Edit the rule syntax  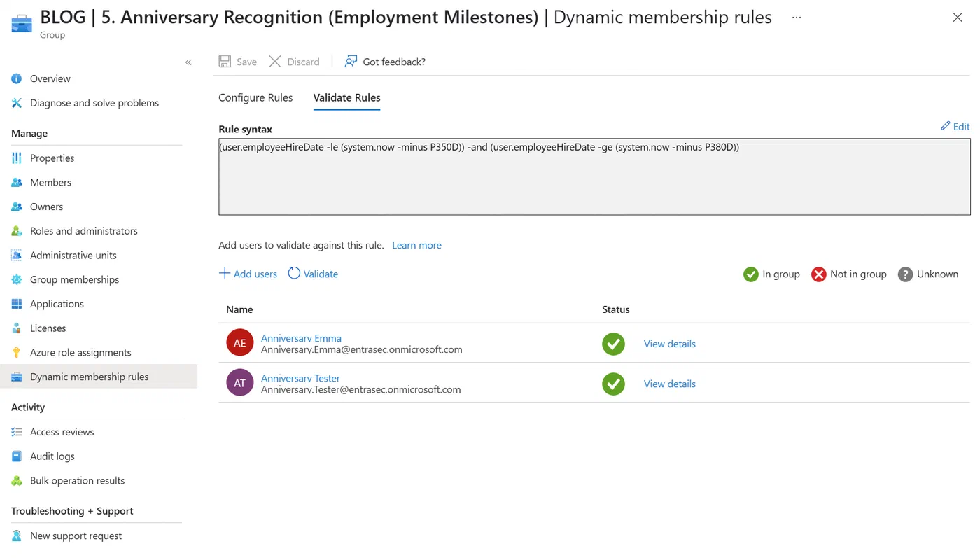[955, 126]
